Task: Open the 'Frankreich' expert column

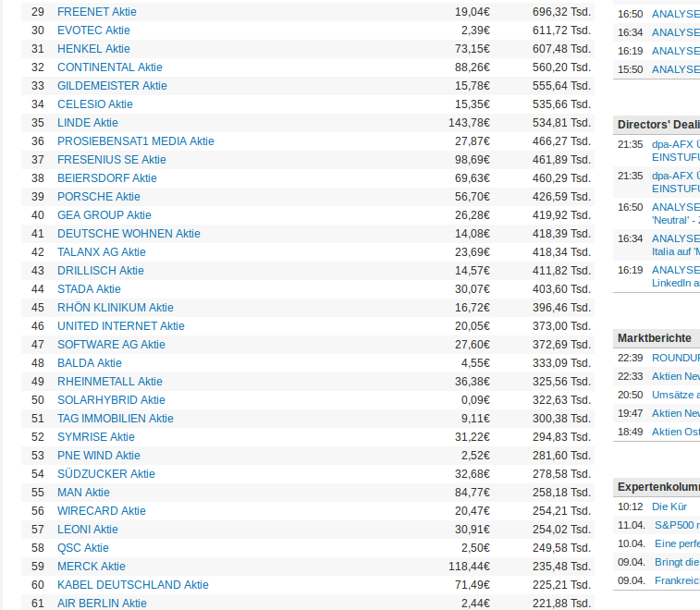Action: [677, 581]
